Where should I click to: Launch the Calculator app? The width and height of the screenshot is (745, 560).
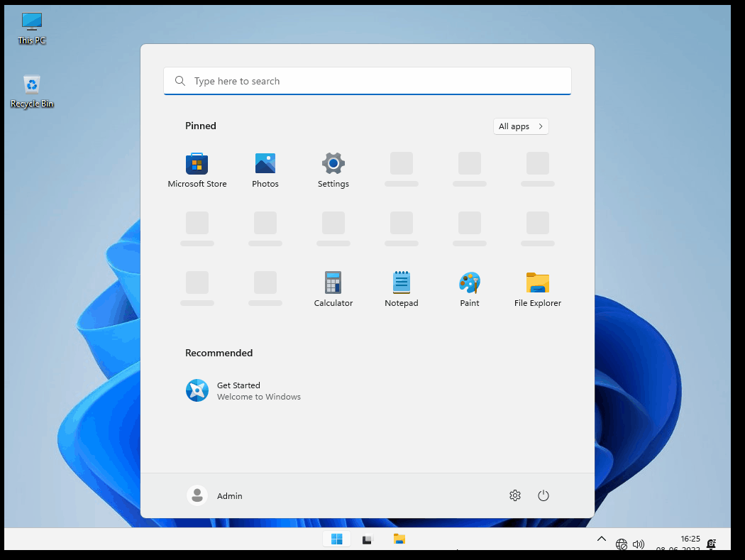(x=333, y=289)
